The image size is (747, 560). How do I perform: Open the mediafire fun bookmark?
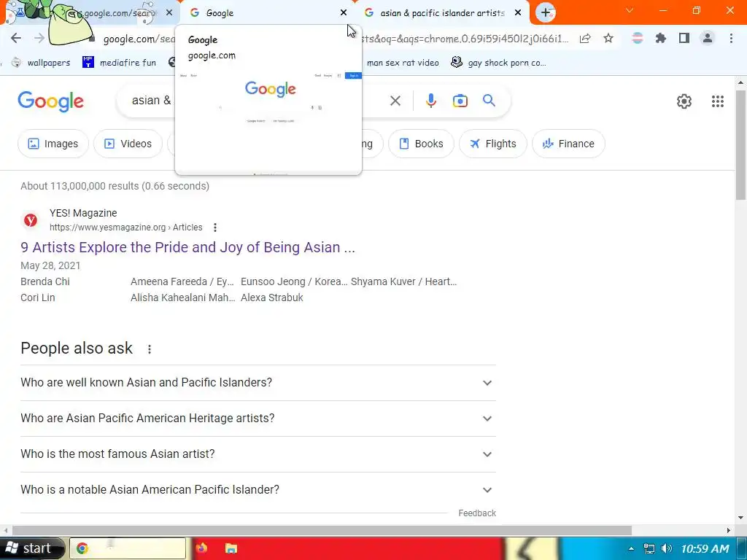click(x=119, y=63)
